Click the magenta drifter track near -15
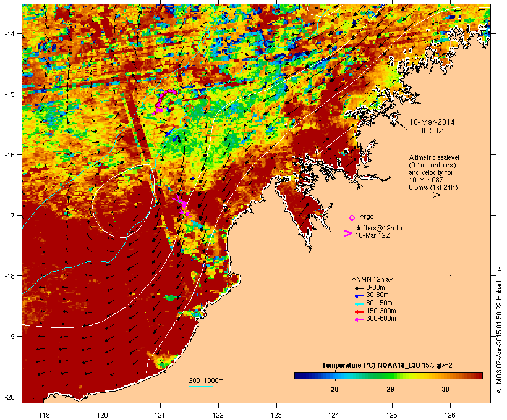 164,101
